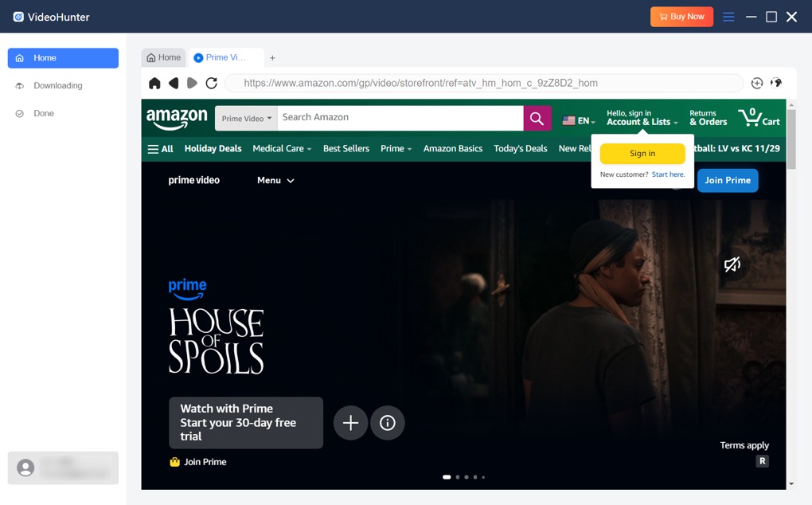The image size is (812, 505).
Task: Click the page vertical scrollbar thumb
Action: pos(791,139)
